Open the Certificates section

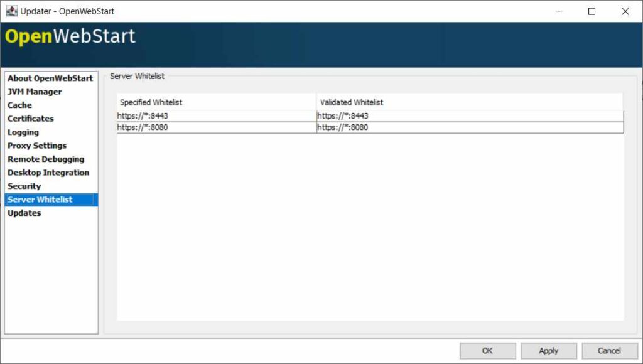coord(51,119)
